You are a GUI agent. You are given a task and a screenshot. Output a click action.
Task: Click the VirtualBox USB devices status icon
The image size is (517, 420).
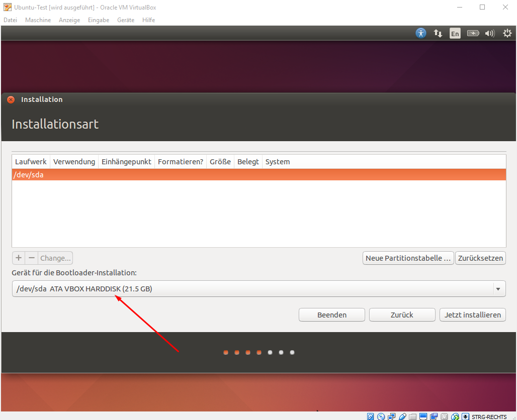click(402, 416)
